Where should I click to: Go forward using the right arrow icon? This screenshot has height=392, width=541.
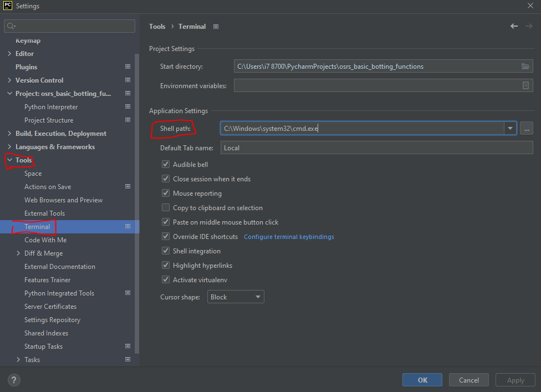[x=529, y=26]
